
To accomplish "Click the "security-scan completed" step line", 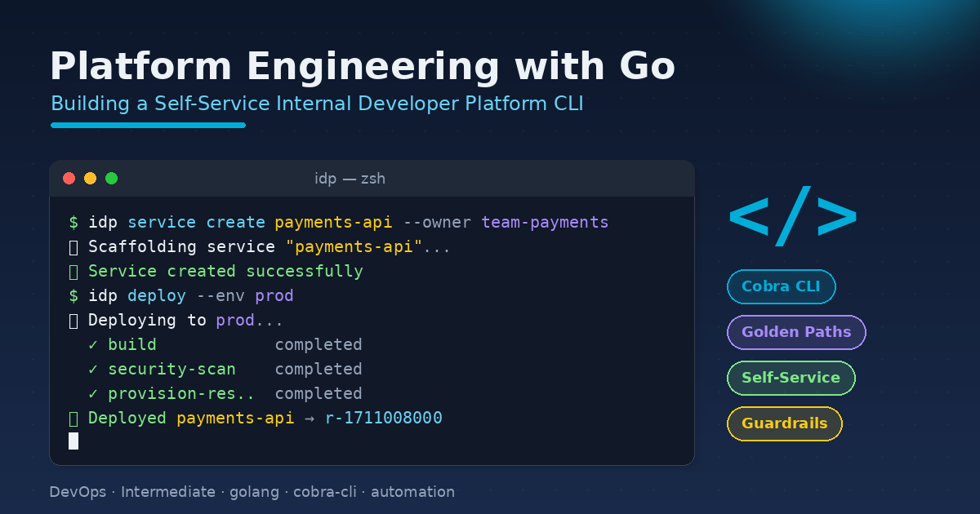I will click(x=225, y=370).
